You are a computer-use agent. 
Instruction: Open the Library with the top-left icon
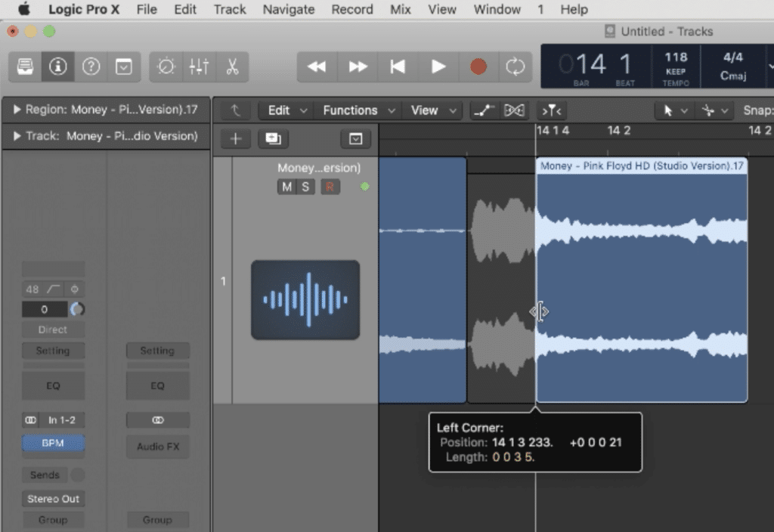[26, 66]
